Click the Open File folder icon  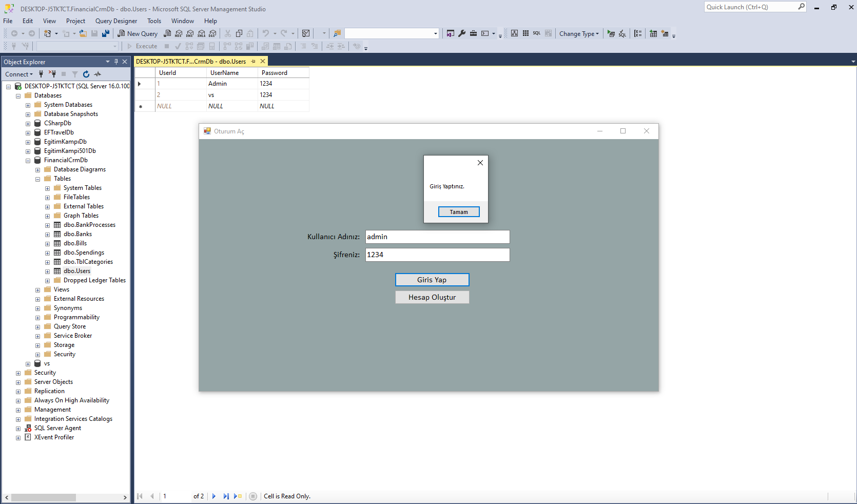click(x=83, y=33)
